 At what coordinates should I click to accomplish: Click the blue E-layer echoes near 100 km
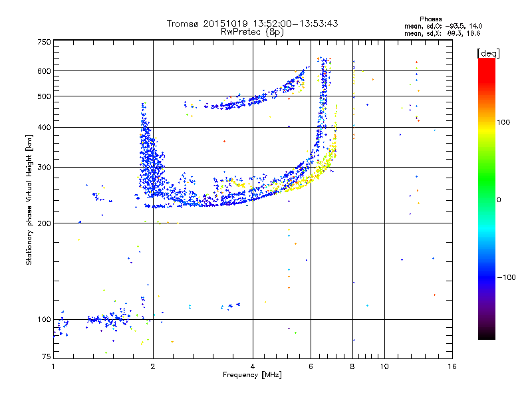[x=108, y=319]
